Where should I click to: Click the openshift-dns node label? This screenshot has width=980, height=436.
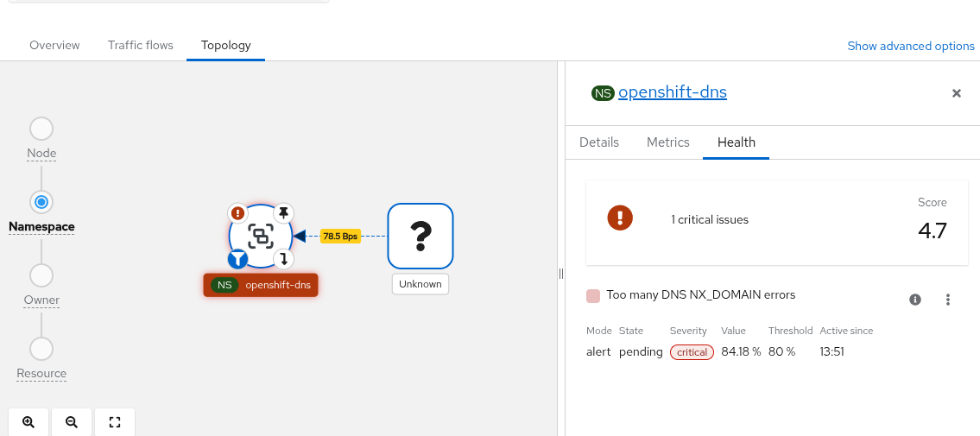261,286
